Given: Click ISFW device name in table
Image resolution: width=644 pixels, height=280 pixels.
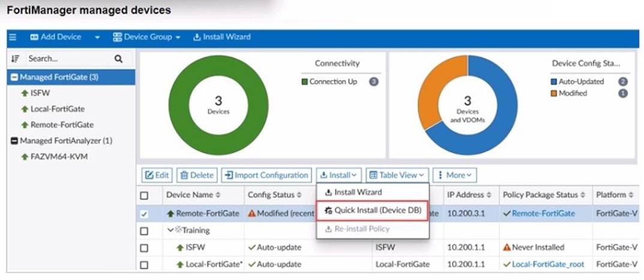Looking at the screenshot, I should (195, 248).
